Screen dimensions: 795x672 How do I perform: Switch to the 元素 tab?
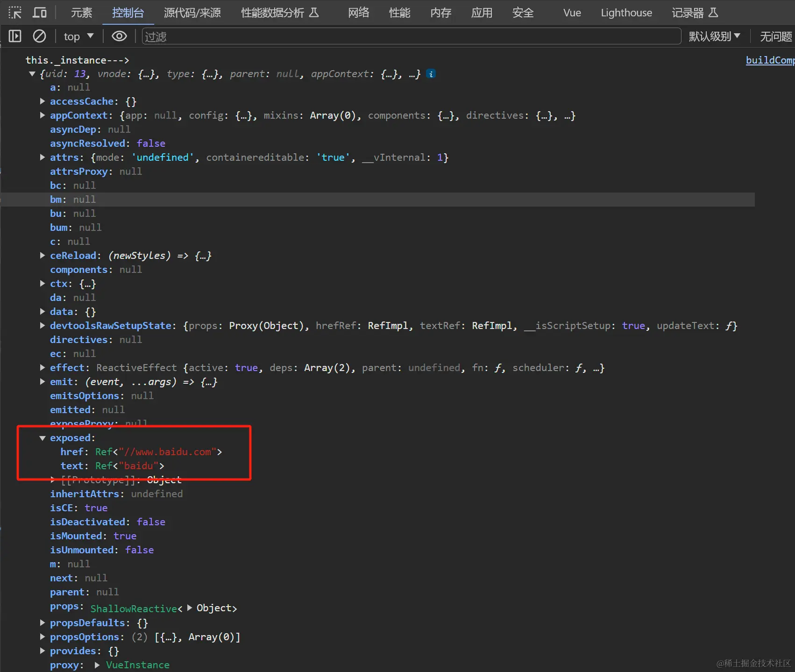pyautogui.click(x=81, y=13)
